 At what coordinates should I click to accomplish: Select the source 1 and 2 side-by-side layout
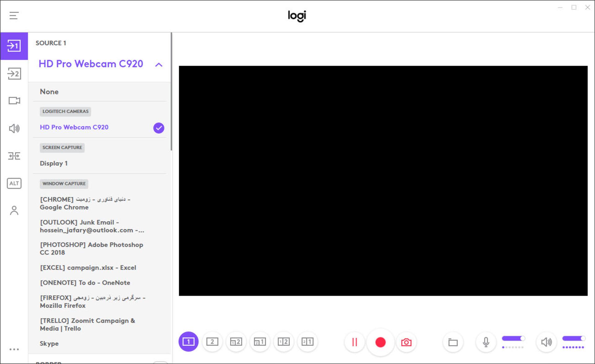tap(284, 342)
